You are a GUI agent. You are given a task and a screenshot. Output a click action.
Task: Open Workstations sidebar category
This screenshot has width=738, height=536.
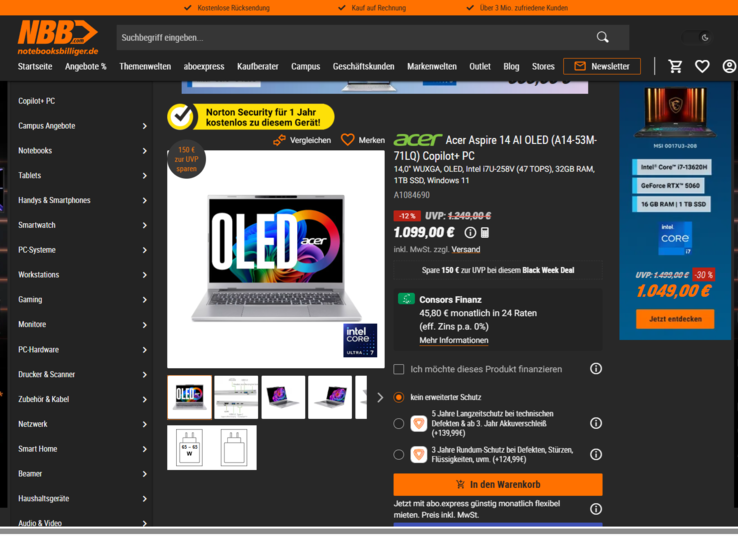39,275
